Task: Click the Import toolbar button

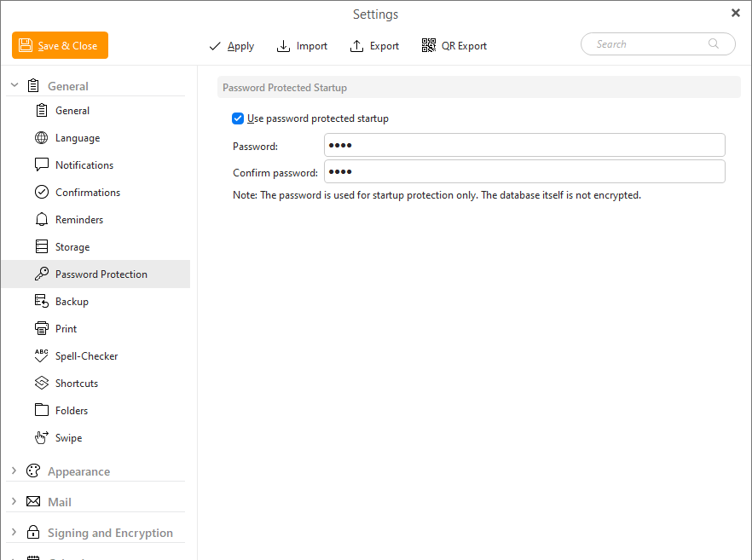Action: tap(302, 46)
